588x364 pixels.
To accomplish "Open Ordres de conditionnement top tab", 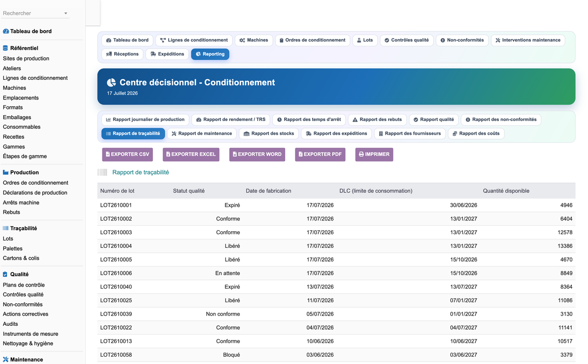I will (313, 40).
